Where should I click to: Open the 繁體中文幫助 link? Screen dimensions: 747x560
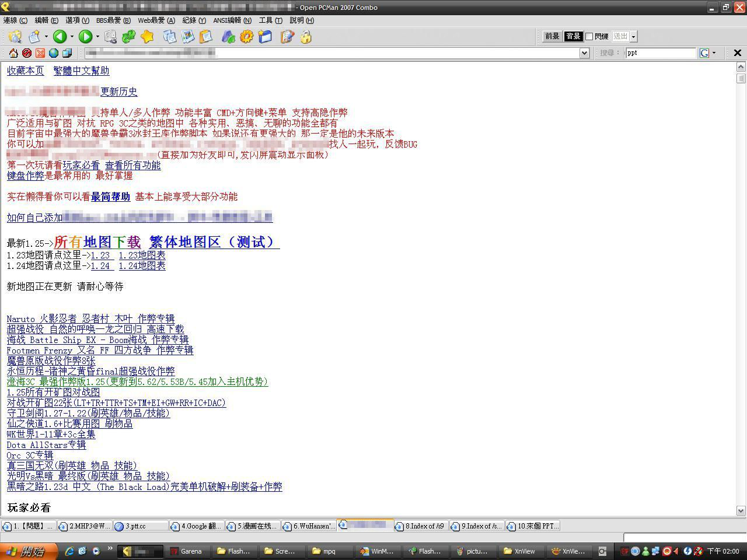pos(81,71)
